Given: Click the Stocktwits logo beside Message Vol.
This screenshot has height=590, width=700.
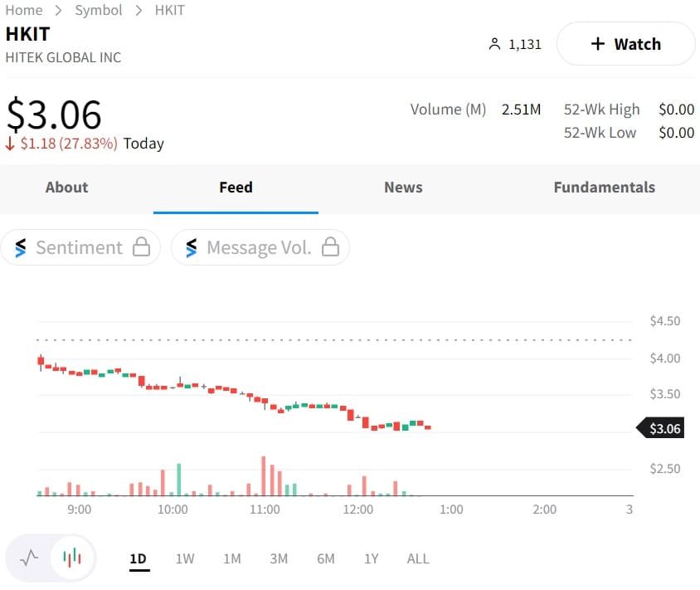Looking at the screenshot, I should (x=192, y=247).
